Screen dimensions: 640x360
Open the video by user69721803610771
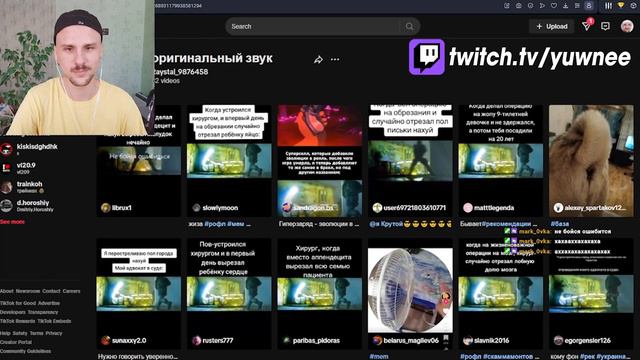click(x=410, y=161)
